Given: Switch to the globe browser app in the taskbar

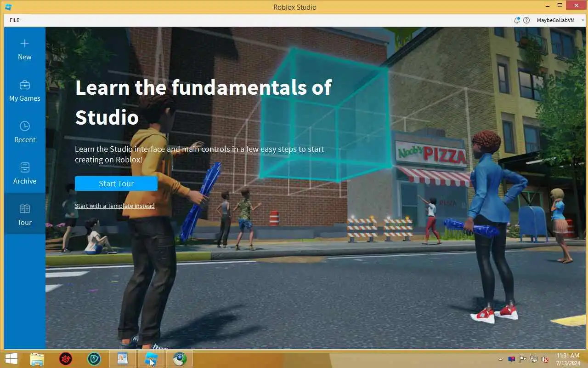Looking at the screenshot, I should pos(180,359).
